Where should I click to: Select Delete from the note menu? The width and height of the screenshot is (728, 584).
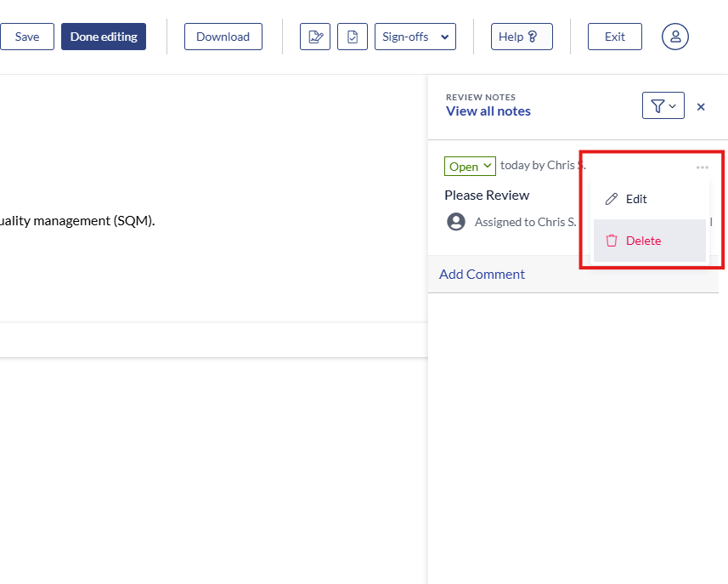pos(643,241)
